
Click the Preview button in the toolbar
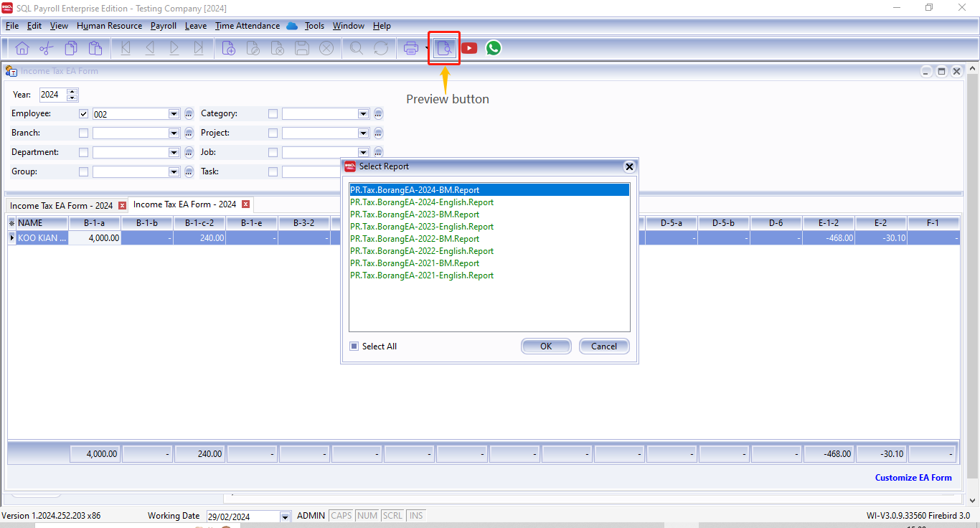click(x=444, y=48)
